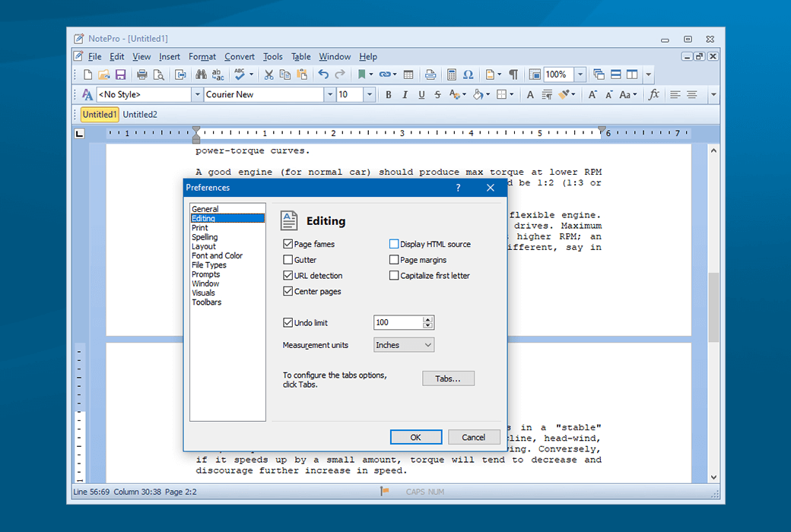This screenshot has height=532, width=791.
Task: Open the File menu
Action: pyautogui.click(x=95, y=56)
